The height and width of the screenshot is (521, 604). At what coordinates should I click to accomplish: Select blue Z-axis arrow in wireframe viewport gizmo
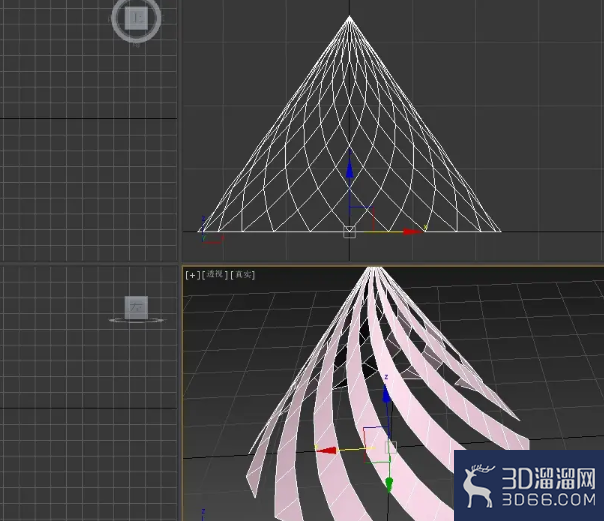349,168
